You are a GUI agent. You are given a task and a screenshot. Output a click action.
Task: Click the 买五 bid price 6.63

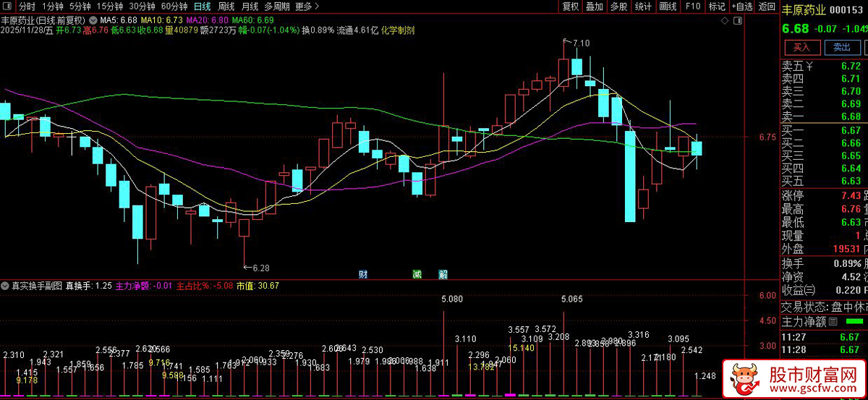851,181
